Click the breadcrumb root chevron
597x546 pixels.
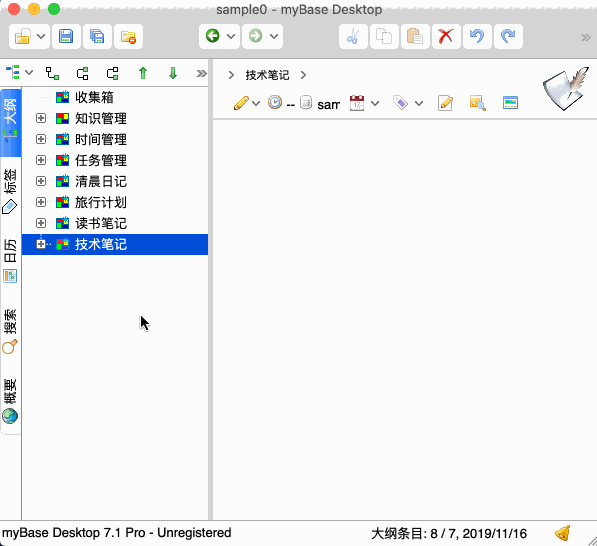(x=231, y=75)
